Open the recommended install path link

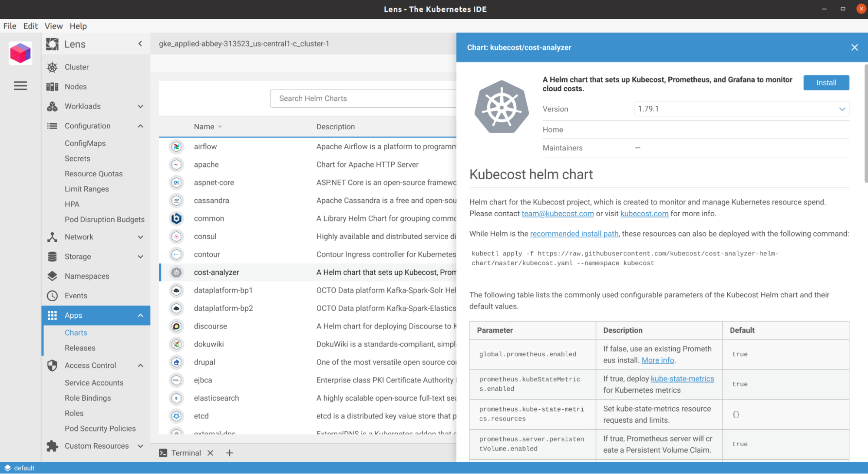[574, 234]
